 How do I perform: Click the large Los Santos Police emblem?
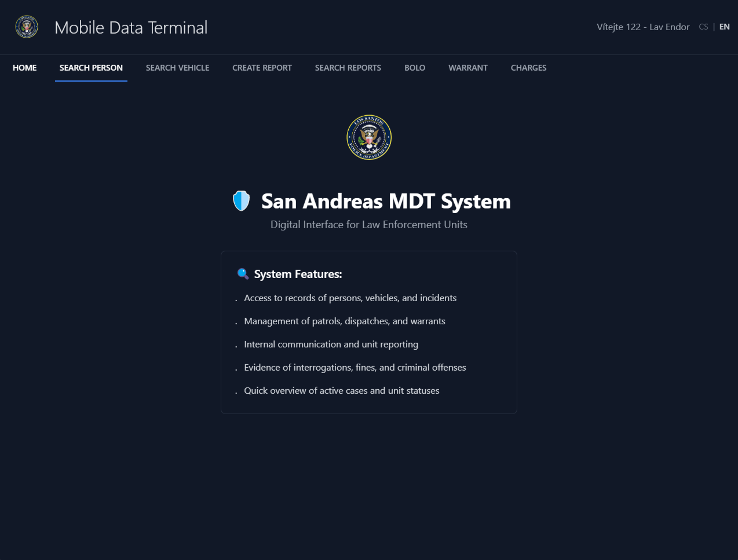pyautogui.click(x=369, y=137)
